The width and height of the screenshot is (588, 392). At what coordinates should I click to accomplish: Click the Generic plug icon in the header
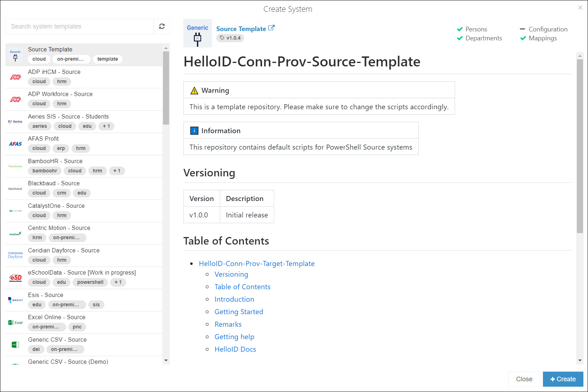point(198,33)
